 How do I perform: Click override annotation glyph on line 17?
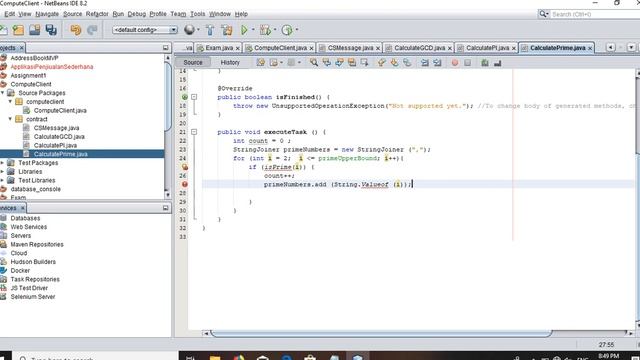click(x=184, y=97)
